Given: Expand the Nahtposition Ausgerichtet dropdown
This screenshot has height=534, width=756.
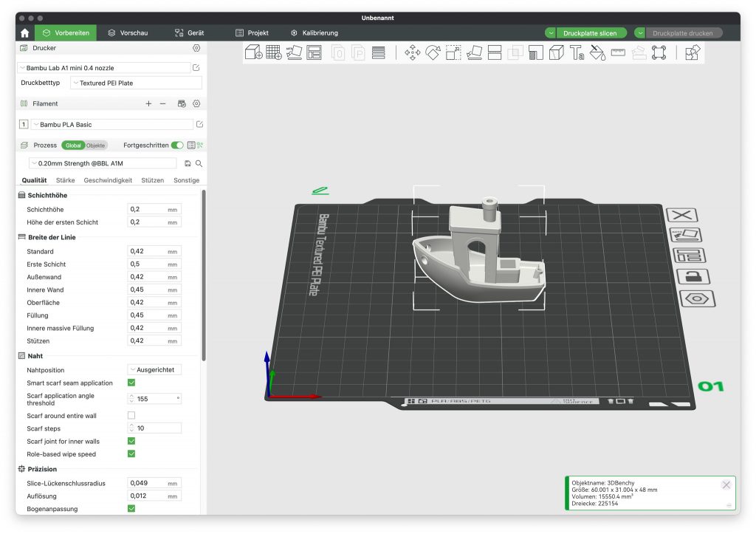Looking at the screenshot, I should tap(154, 370).
